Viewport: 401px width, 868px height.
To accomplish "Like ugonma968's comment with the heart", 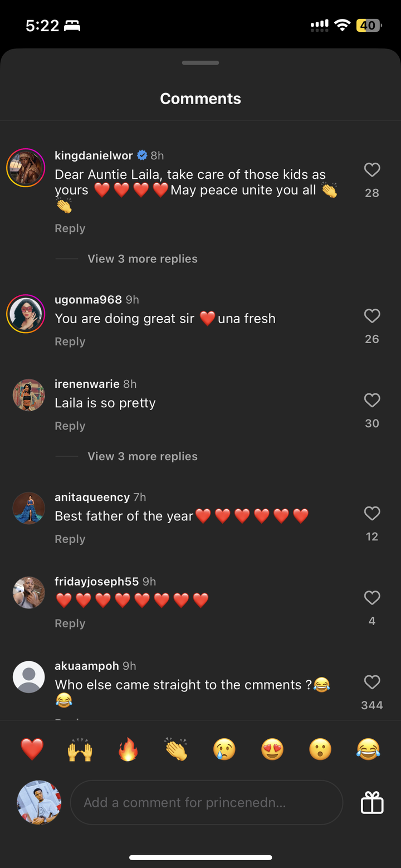I will click(371, 316).
